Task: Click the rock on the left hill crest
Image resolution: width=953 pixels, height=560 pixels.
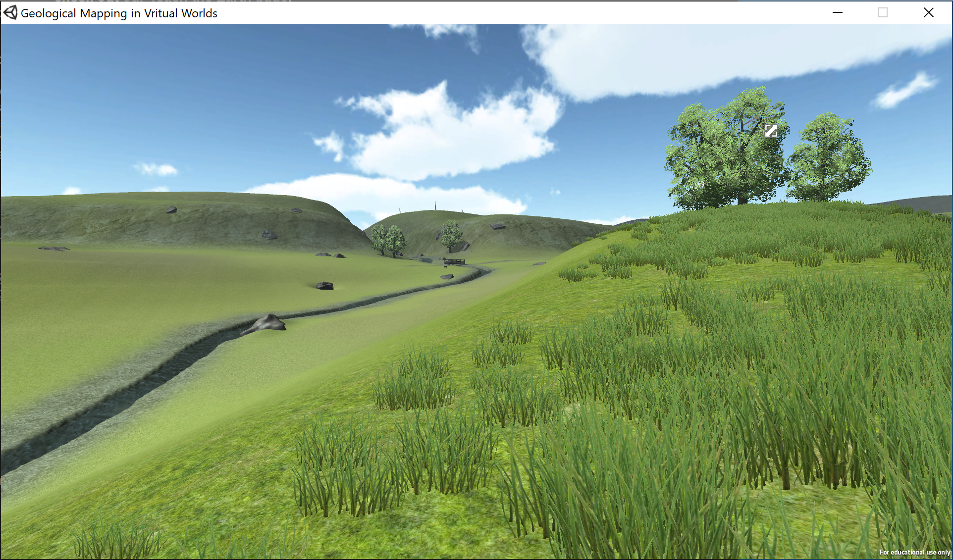Action: (x=171, y=209)
